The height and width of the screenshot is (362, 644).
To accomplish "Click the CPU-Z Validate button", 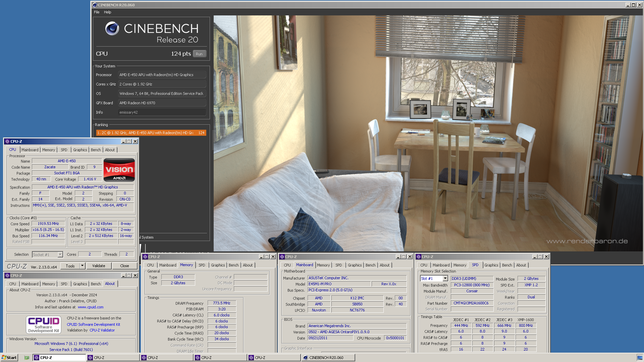I will click(x=99, y=266).
